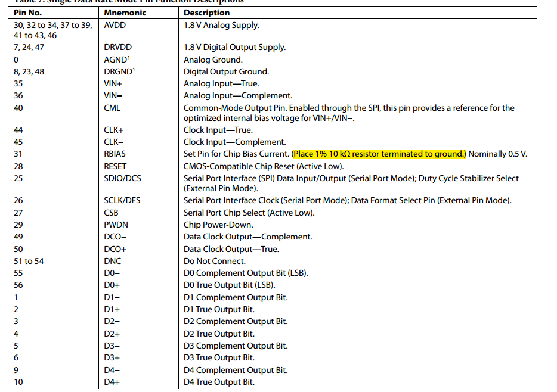Click the D0+ mnemonic cell
Viewport: 557px width, 392px height.
(x=112, y=285)
